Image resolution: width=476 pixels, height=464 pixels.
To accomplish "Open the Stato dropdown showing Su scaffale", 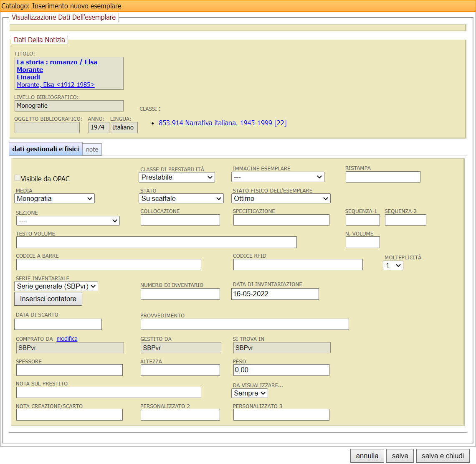I will click(181, 199).
